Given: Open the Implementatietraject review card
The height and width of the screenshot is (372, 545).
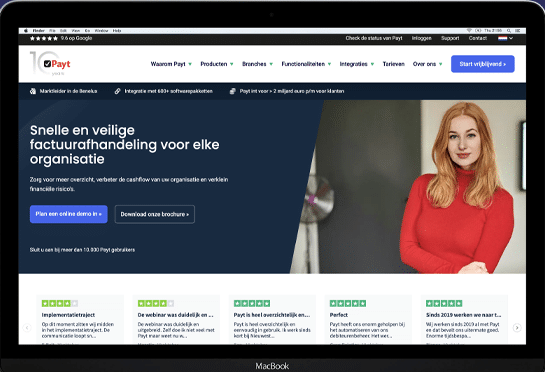Looking at the screenshot, I should tap(80, 320).
